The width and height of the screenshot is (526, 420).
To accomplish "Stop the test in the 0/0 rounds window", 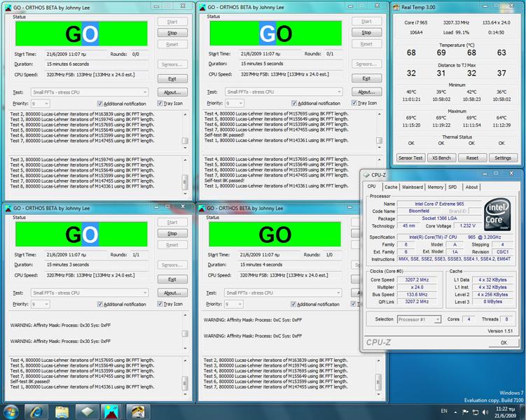I will tap(172, 33).
